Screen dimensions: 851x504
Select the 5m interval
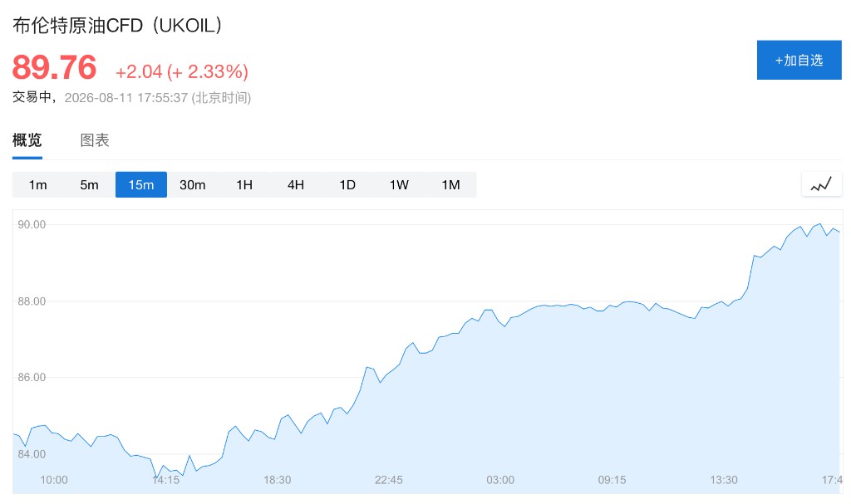click(90, 185)
